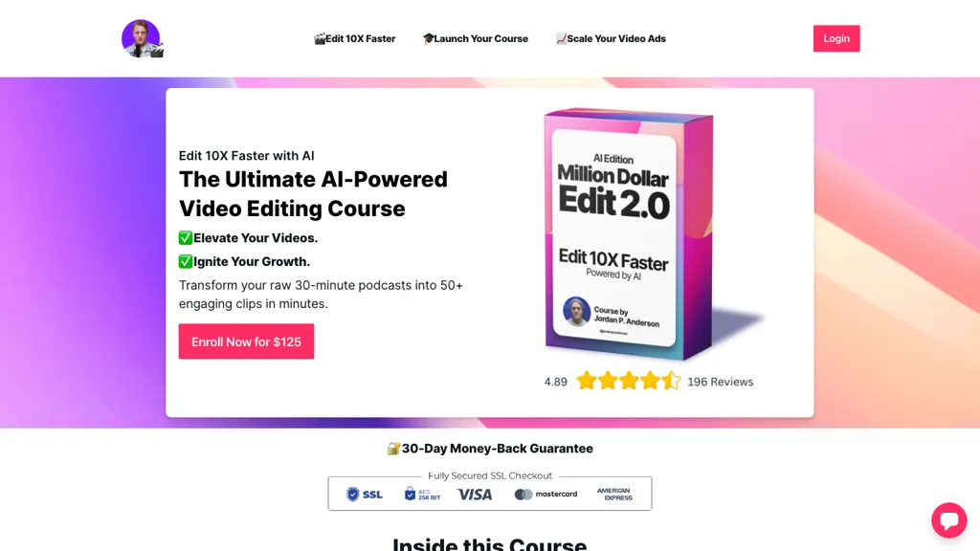
Task: Click the SSL shield badge
Action: 365,495
